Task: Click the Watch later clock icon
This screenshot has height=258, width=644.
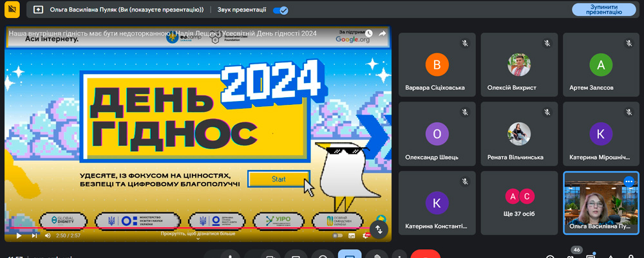Action: coord(369,33)
